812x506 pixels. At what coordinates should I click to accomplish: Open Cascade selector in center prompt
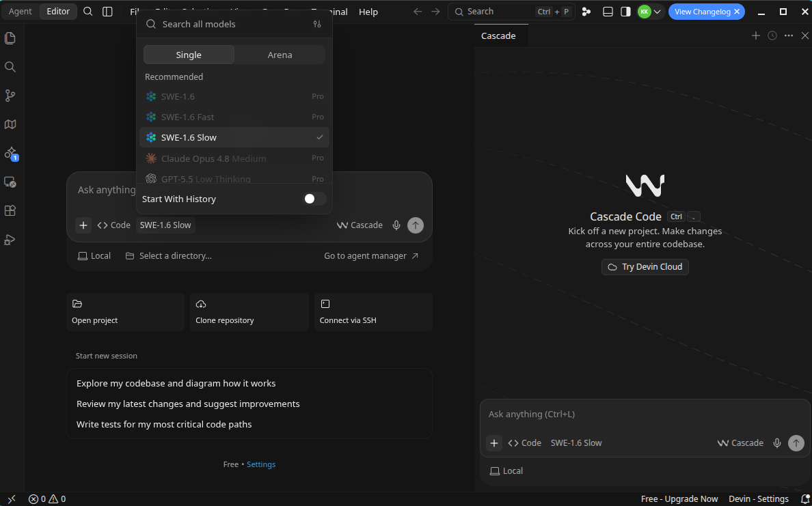pos(360,225)
